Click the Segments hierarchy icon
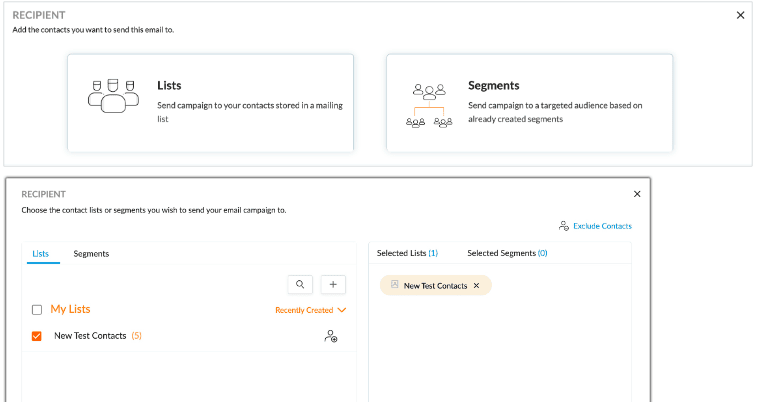 (x=429, y=103)
